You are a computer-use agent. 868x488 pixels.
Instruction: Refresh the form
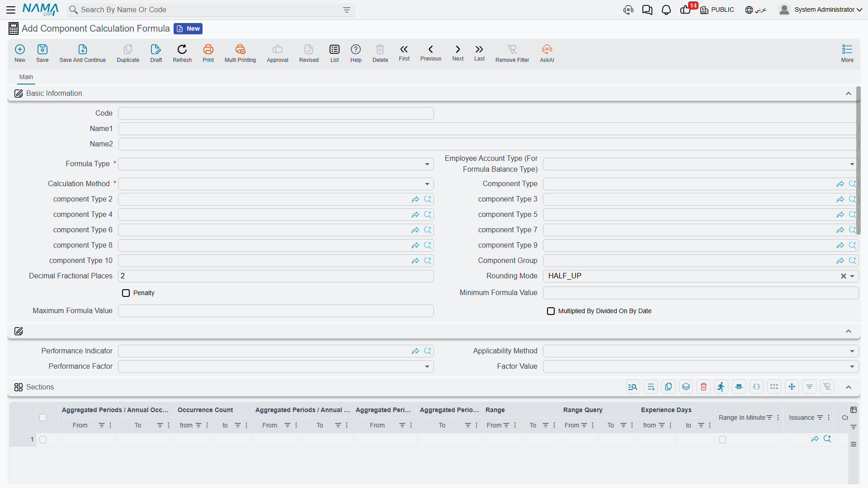tap(182, 53)
